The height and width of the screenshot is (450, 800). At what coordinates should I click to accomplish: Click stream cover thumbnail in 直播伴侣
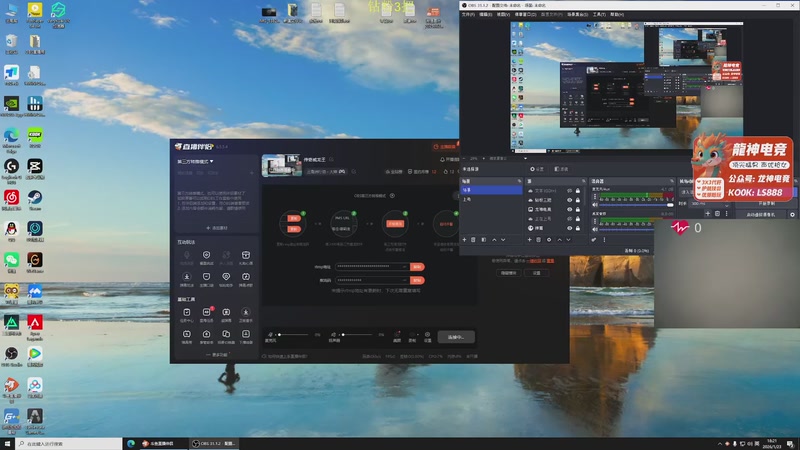click(282, 166)
